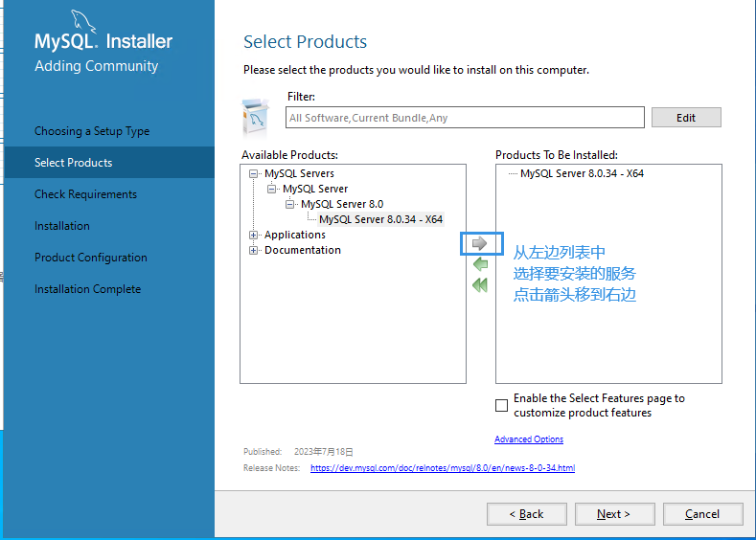Open the Installation sidebar step
The height and width of the screenshot is (540, 756).
pos(62,226)
